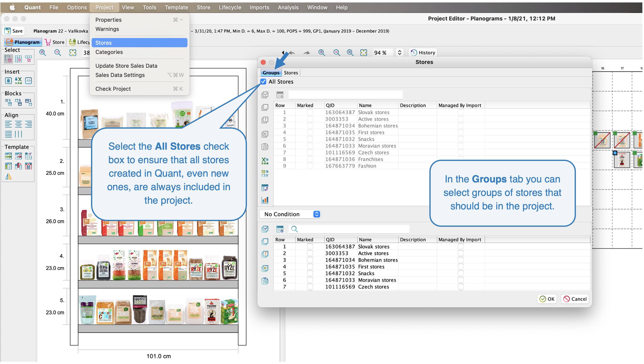Toggle Managed By Import for Slovak stores lower row

click(460, 246)
